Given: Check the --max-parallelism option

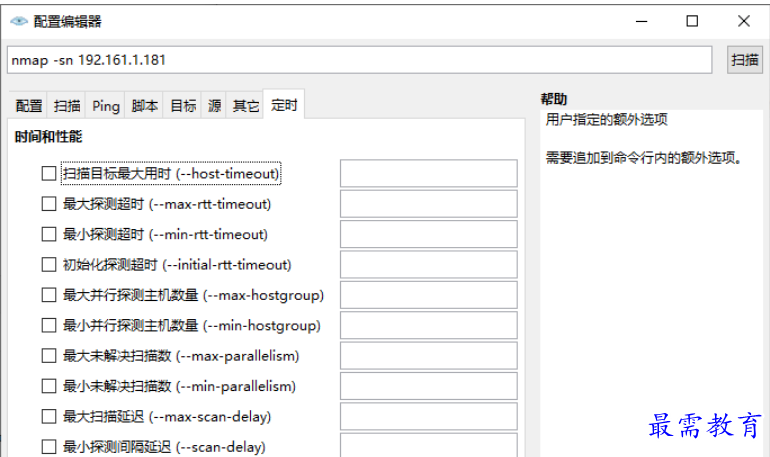Looking at the screenshot, I should point(49,356).
